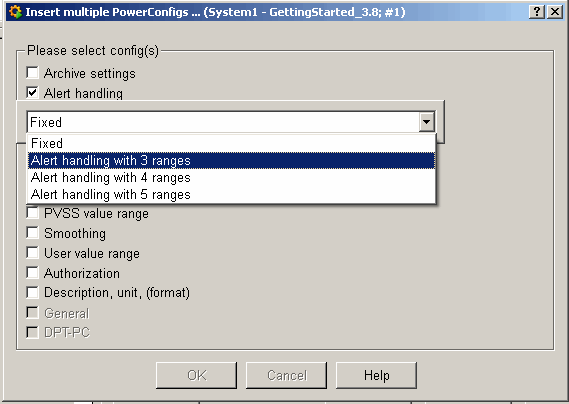Check the User value range option

(x=32, y=252)
